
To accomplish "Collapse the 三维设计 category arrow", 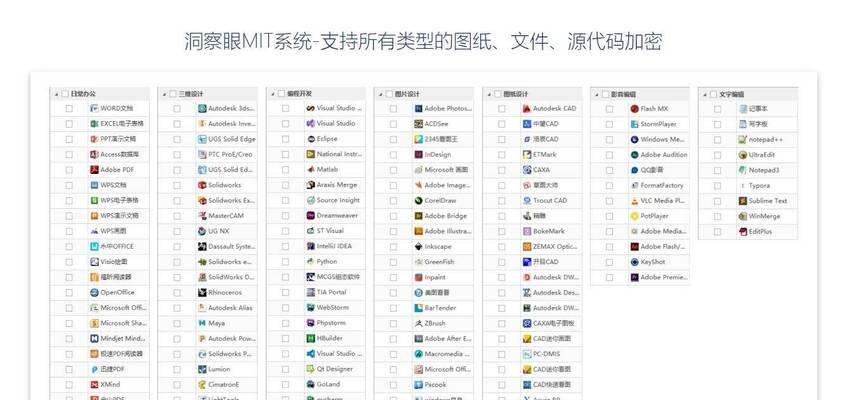I will tap(164, 94).
